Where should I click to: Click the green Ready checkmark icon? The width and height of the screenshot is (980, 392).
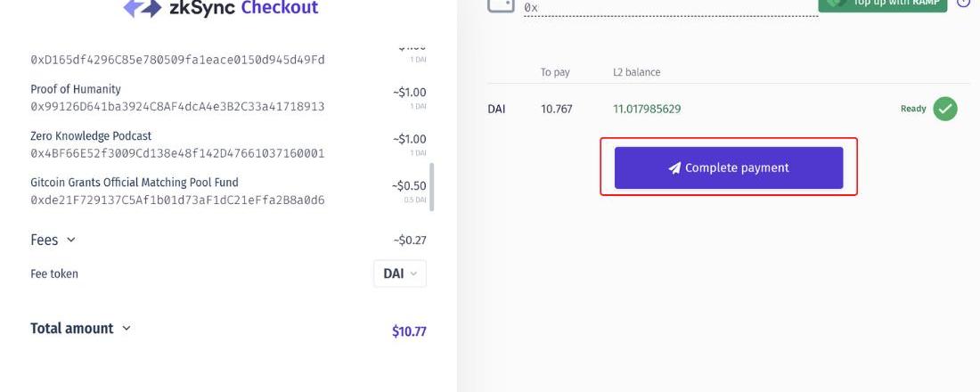pyautogui.click(x=945, y=109)
